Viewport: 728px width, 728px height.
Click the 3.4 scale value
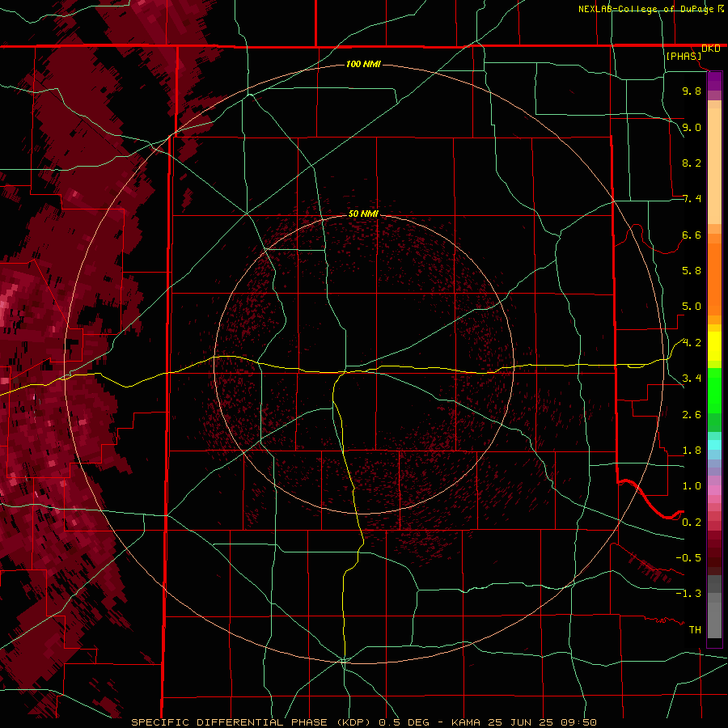click(692, 379)
